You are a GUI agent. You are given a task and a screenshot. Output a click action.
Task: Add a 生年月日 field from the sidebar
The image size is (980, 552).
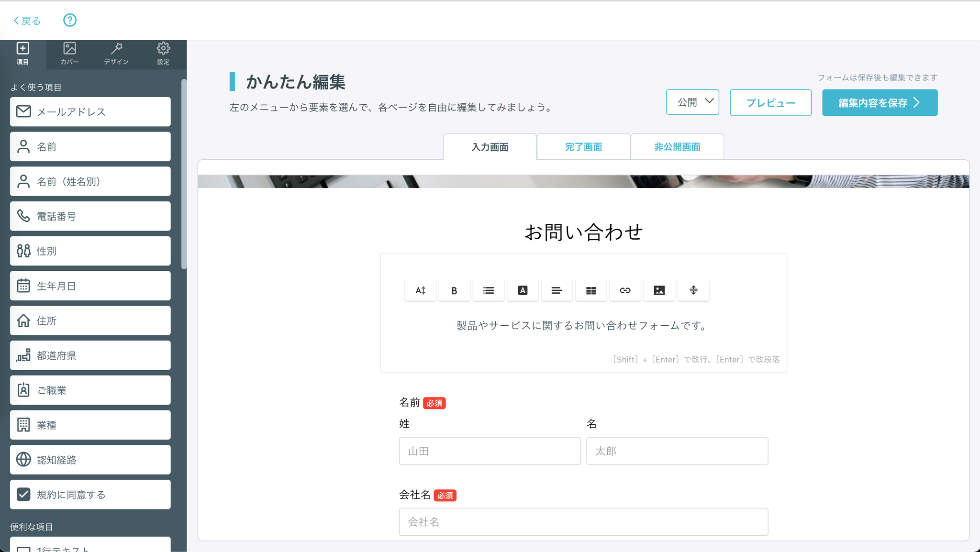(90, 286)
